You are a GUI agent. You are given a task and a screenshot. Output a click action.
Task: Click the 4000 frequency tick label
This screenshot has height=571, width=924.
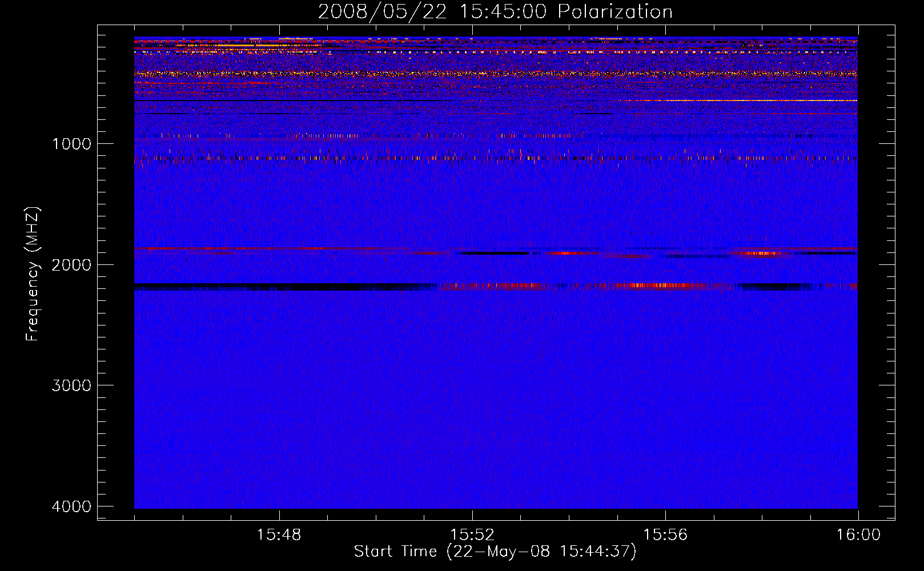71,506
